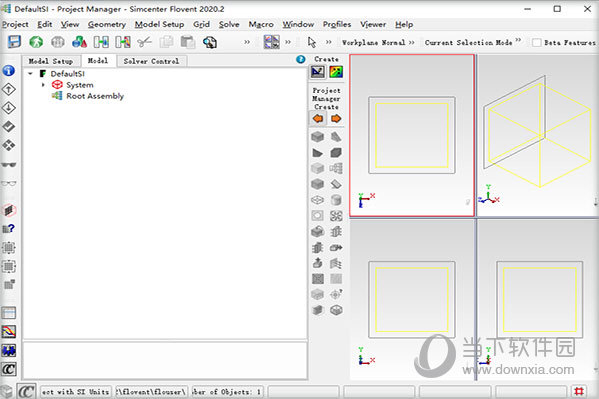
Task: Expand the Current Selection Mode chevron
Action: pos(518,40)
